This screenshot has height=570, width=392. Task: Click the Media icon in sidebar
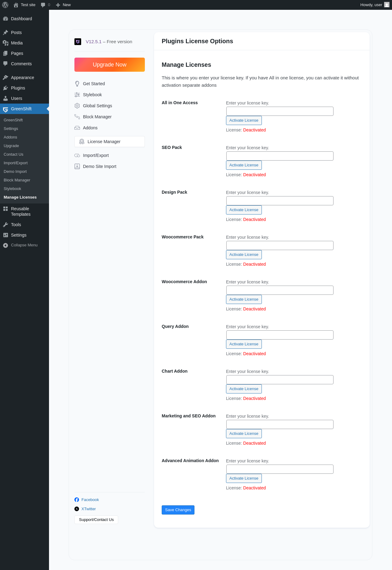pos(6,43)
